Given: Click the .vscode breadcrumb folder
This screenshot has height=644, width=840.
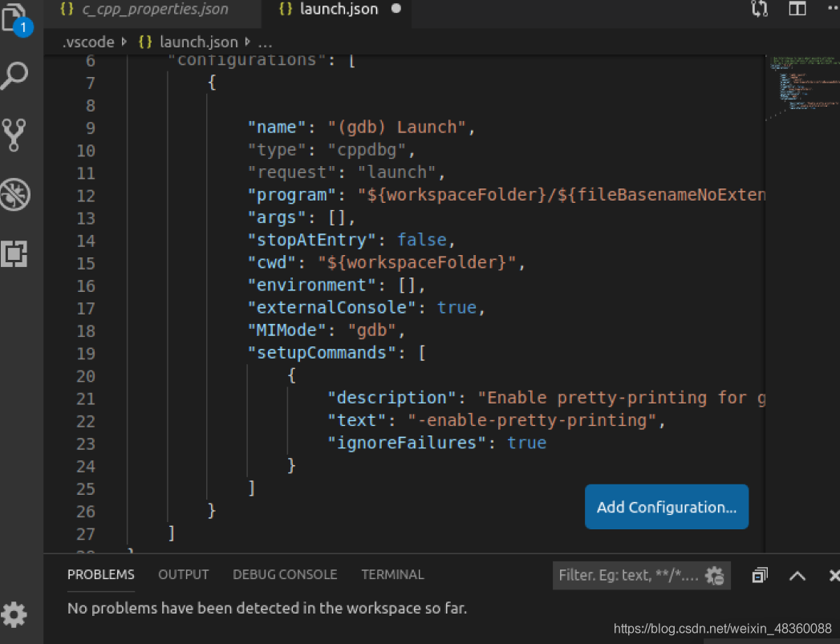Looking at the screenshot, I should [x=88, y=42].
